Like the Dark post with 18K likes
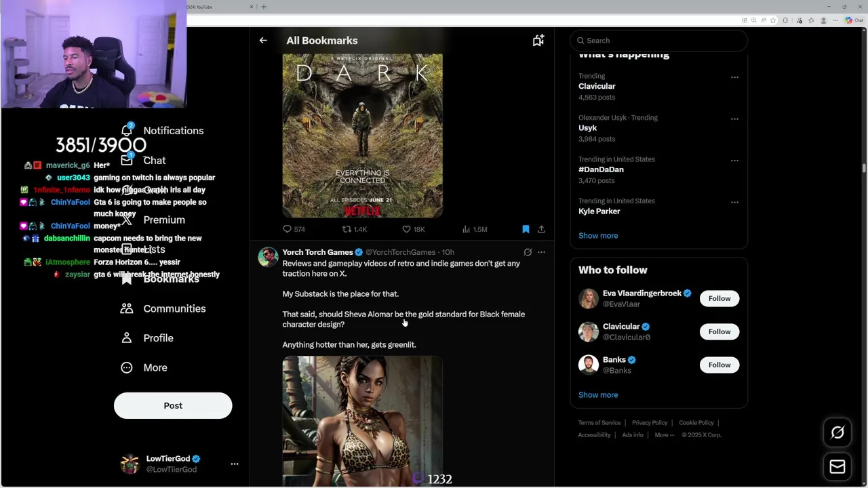Viewport: 868px width, 488px height. click(x=413, y=229)
